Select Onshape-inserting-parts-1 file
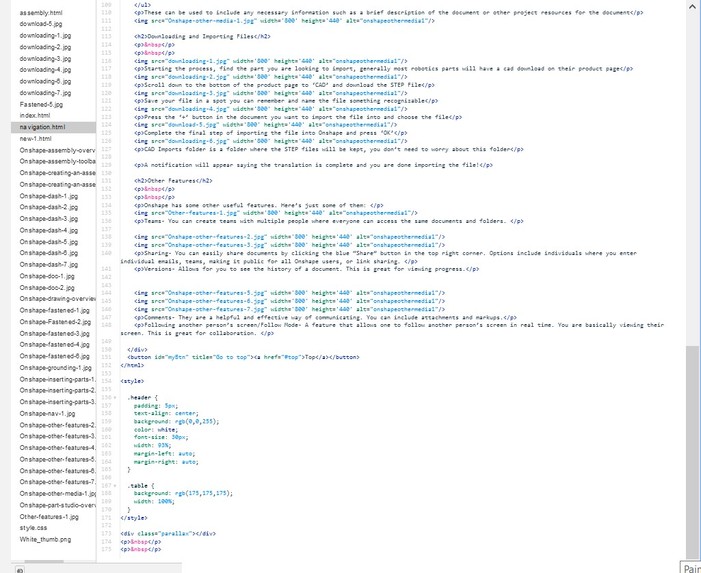701x573 pixels. tap(57, 379)
